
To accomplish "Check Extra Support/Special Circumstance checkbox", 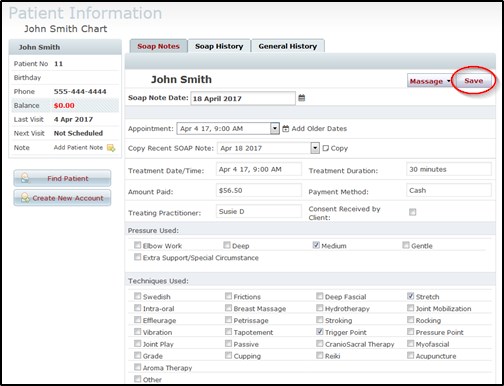I will (137, 257).
